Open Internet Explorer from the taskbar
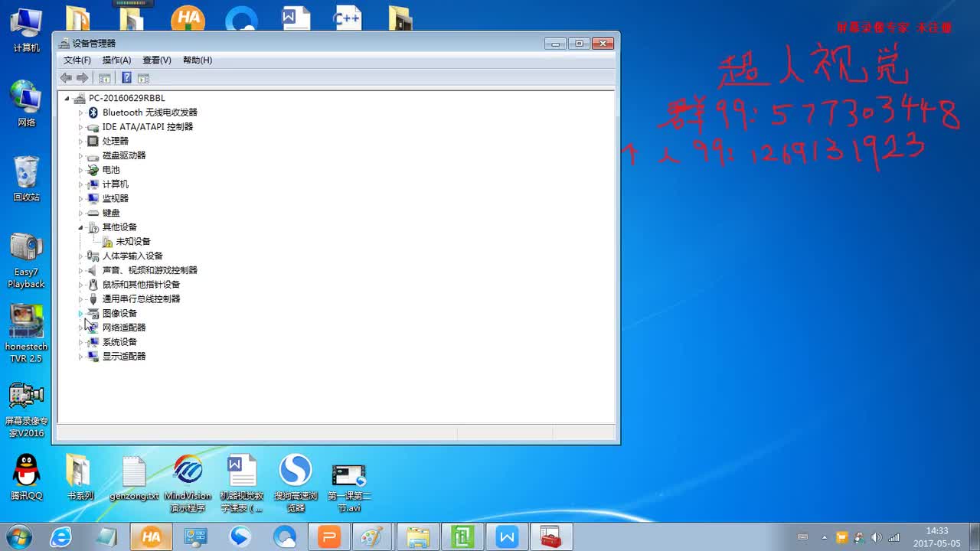Viewport: 980px width, 551px height. click(x=61, y=537)
